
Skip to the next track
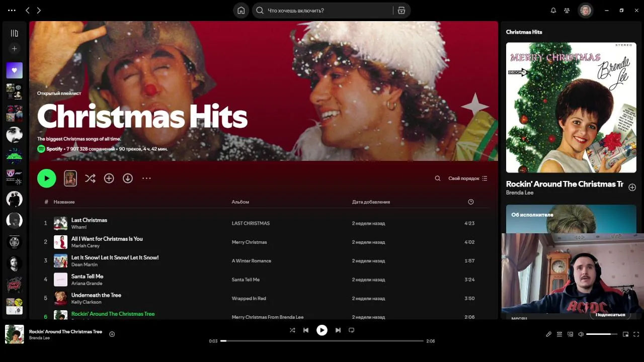point(338,330)
